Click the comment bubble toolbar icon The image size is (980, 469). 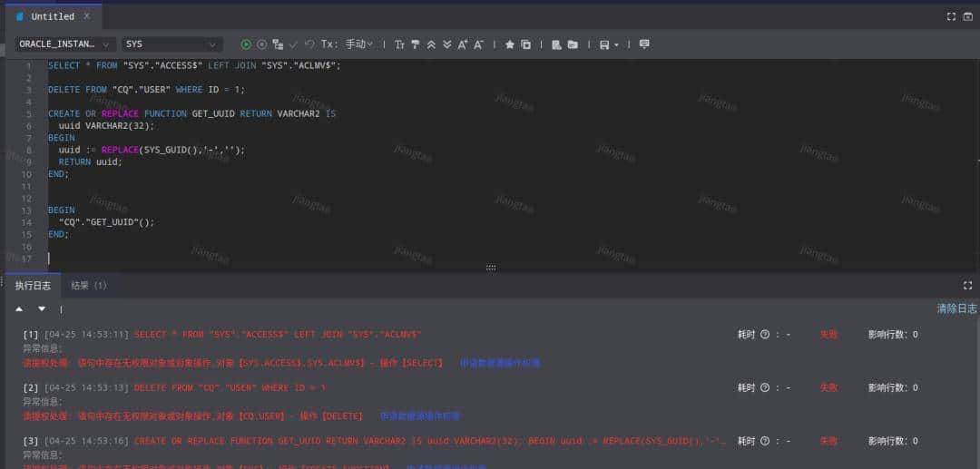644,44
